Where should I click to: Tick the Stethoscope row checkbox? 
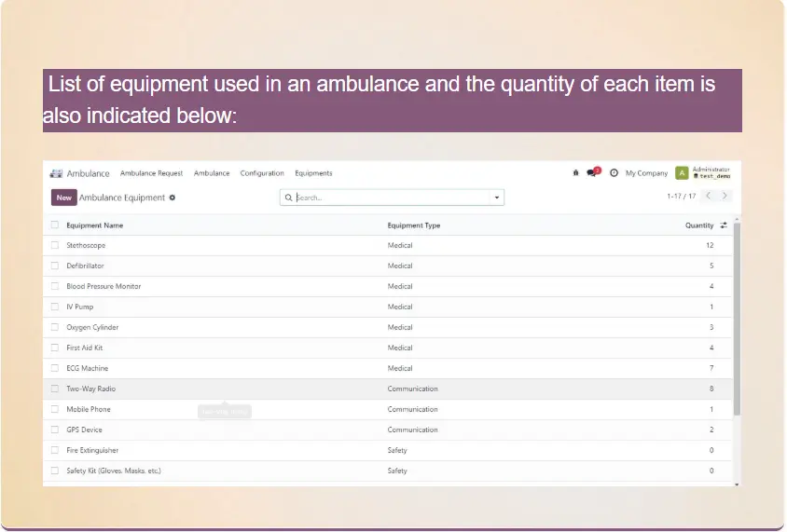(55, 245)
